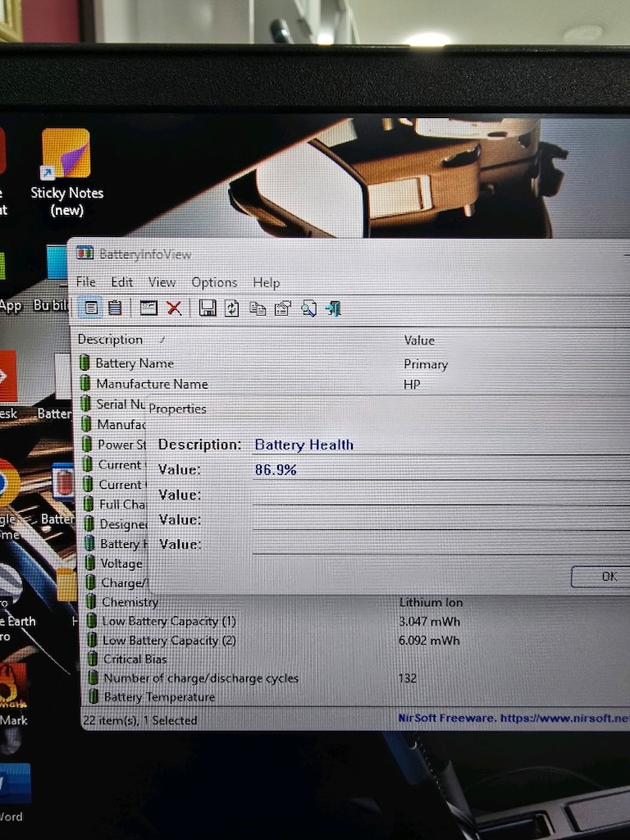This screenshot has width=630, height=840.
Task: Click OK in the Properties dialog
Action: click(601, 577)
